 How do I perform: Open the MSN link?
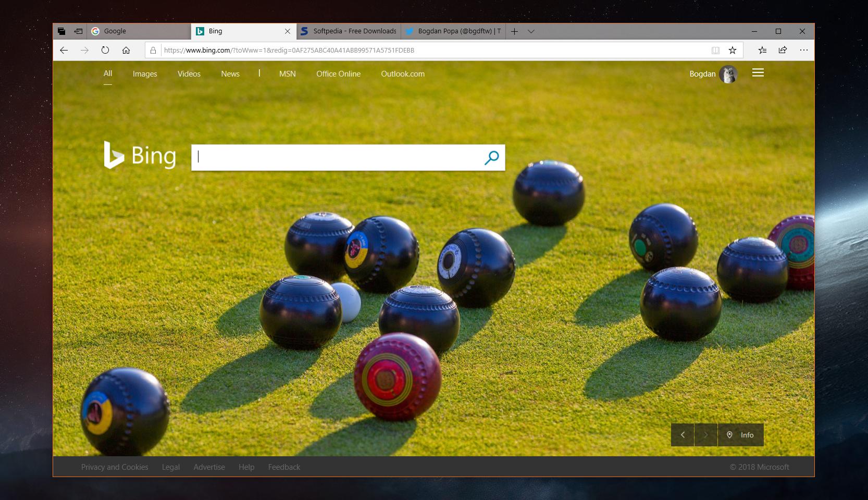coord(288,74)
